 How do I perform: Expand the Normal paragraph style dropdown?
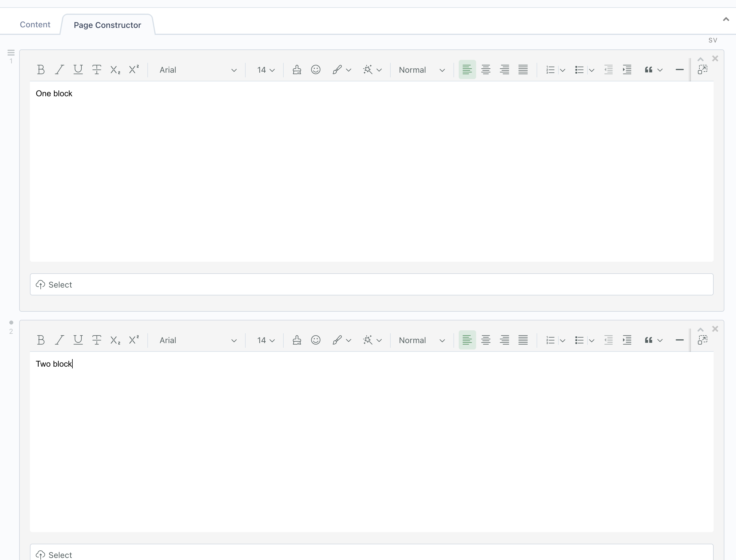pyautogui.click(x=421, y=70)
